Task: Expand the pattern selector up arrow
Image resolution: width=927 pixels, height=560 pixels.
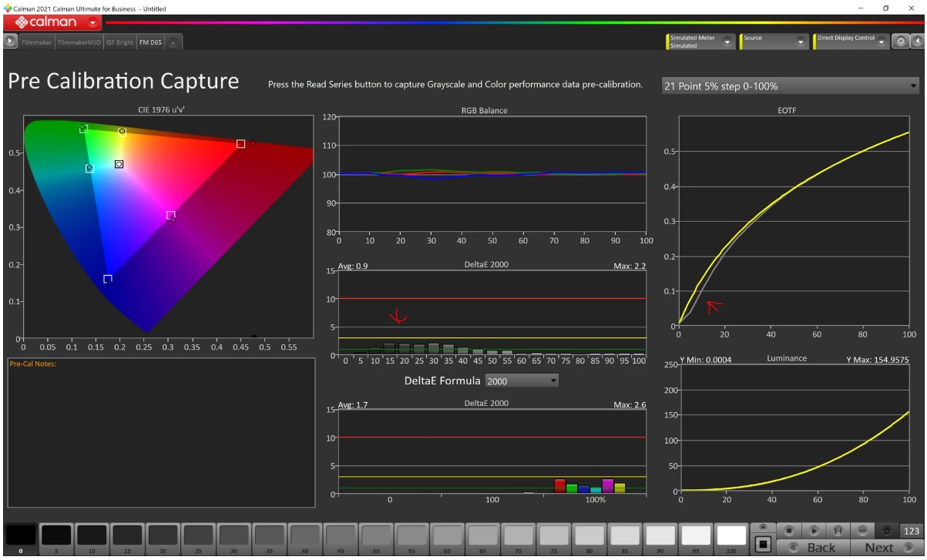Action: point(762,528)
